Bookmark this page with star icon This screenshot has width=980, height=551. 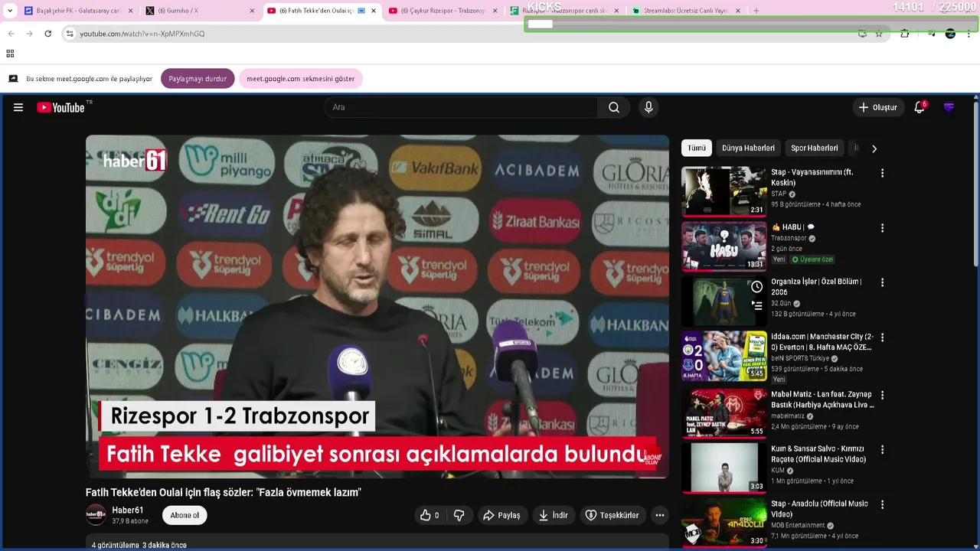(x=879, y=34)
